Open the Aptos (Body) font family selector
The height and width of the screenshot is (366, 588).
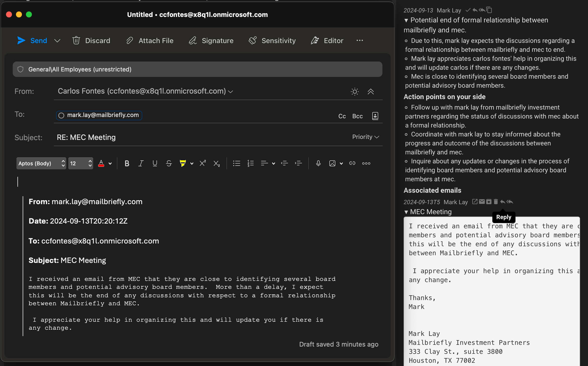pos(41,163)
